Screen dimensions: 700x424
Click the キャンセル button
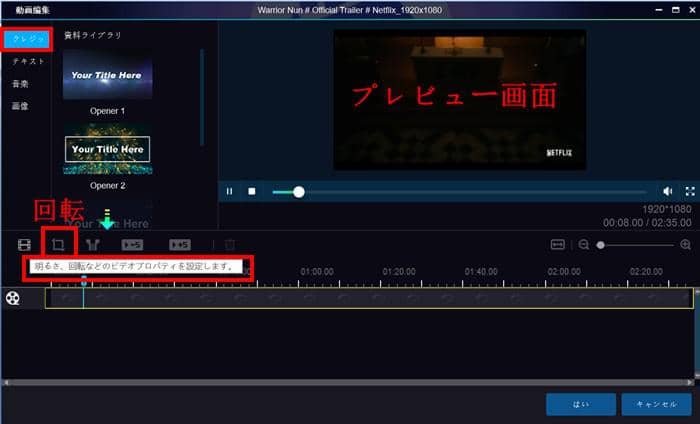click(657, 404)
